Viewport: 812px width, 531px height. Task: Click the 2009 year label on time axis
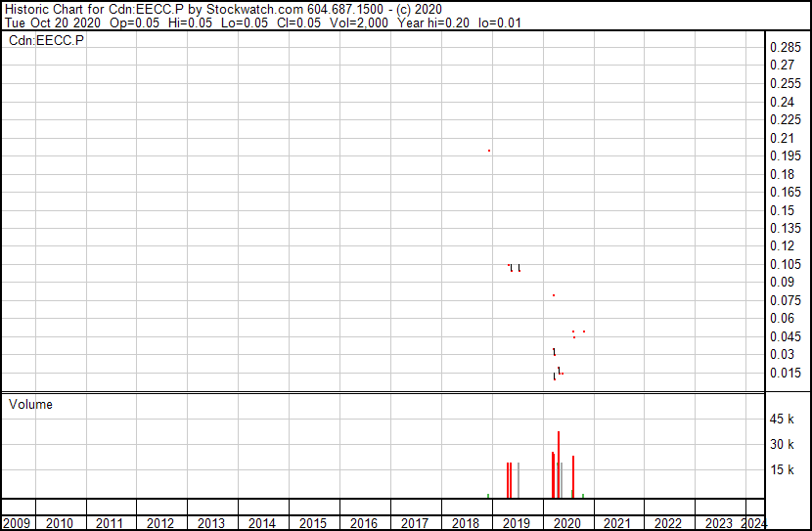tap(16, 523)
